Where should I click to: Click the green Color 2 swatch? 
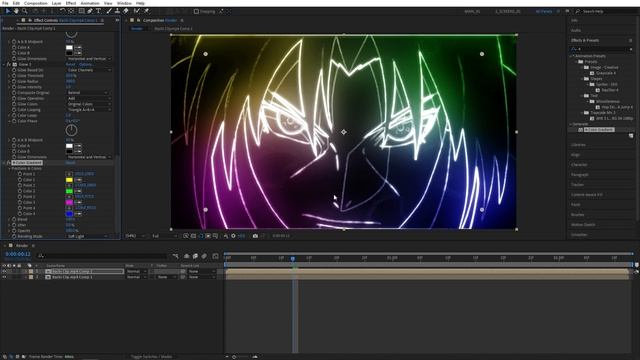[69, 191]
